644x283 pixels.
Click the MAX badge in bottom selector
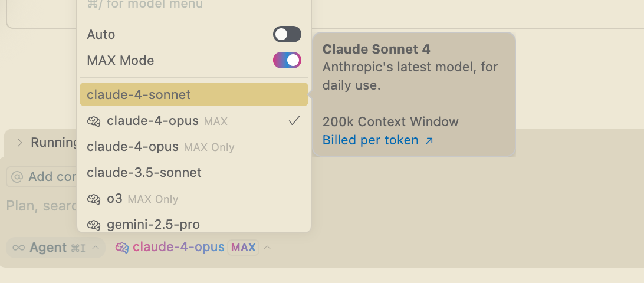(x=243, y=248)
